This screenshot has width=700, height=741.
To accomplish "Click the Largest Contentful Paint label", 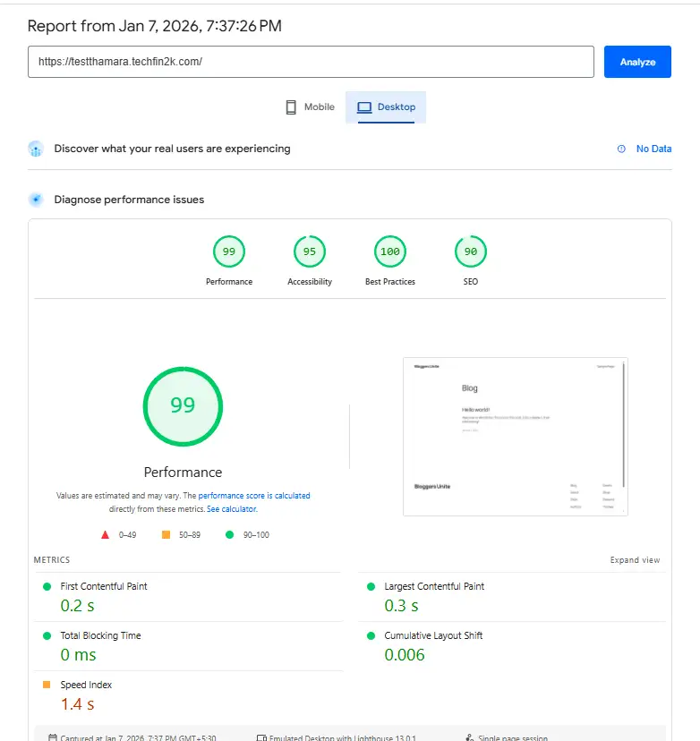I will pyautogui.click(x=434, y=586).
